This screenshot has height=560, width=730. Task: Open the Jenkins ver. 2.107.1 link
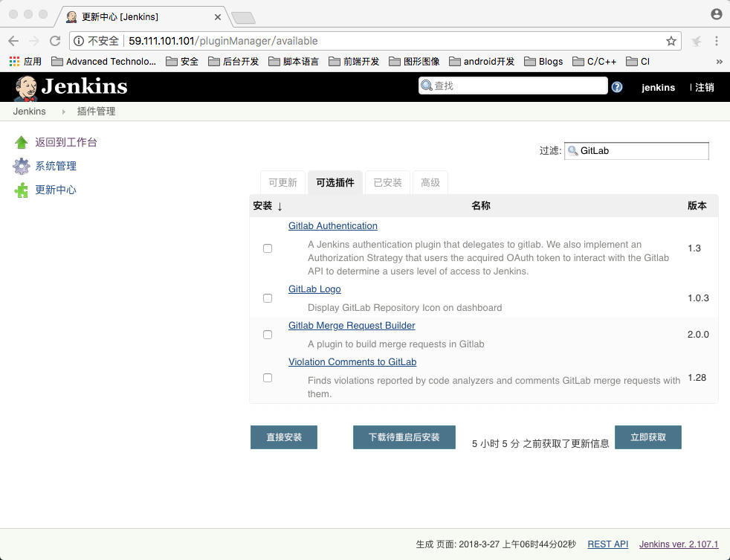679,544
